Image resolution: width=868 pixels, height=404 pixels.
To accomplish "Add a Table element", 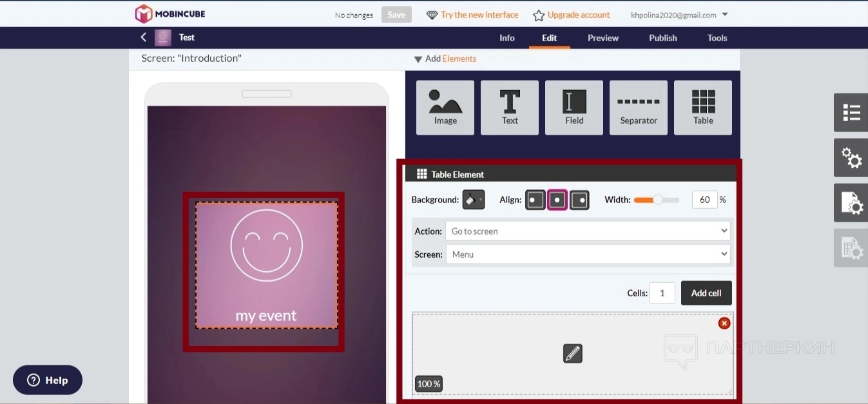I will coord(702,108).
